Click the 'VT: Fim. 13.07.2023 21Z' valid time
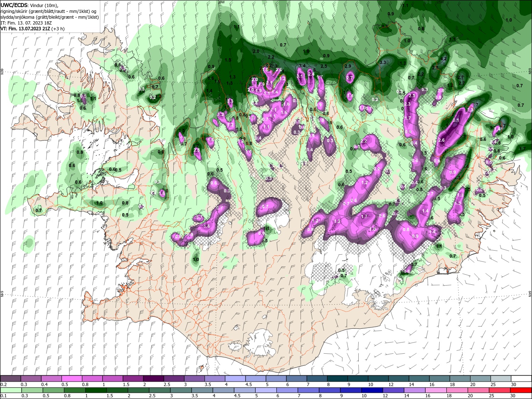The width and height of the screenshot is (532, 399). [x=25, y=29]
